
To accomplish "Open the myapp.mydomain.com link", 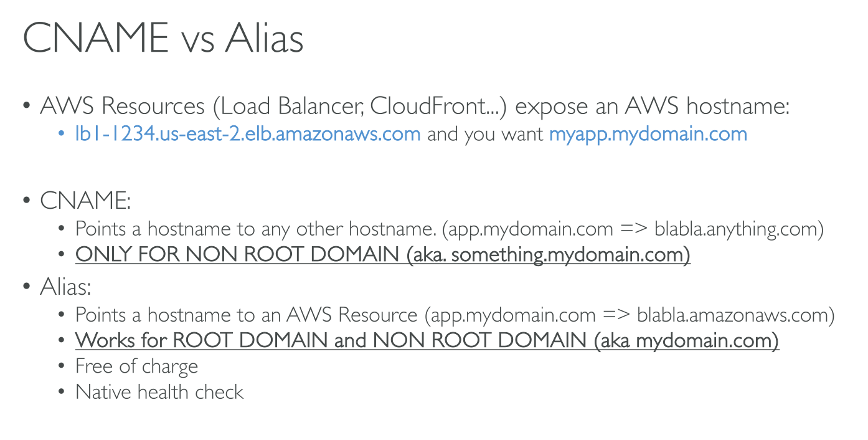I will (x=648, y=134).
